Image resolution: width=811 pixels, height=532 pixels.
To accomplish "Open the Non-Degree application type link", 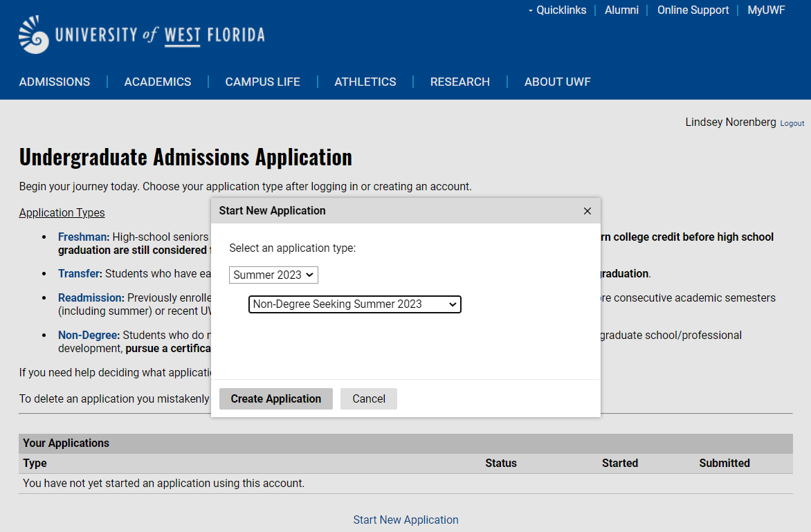I will point(89,335).
